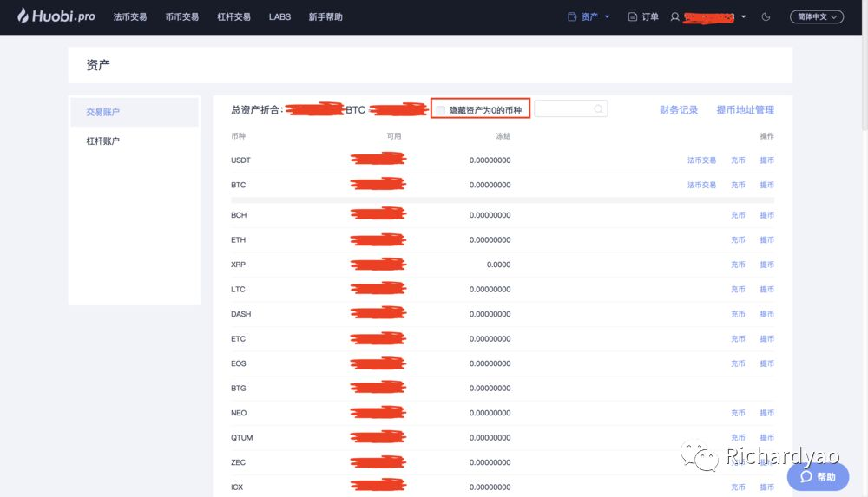
Task: Open 财务记录 financial records link
Action: click(x=679, y=110)
